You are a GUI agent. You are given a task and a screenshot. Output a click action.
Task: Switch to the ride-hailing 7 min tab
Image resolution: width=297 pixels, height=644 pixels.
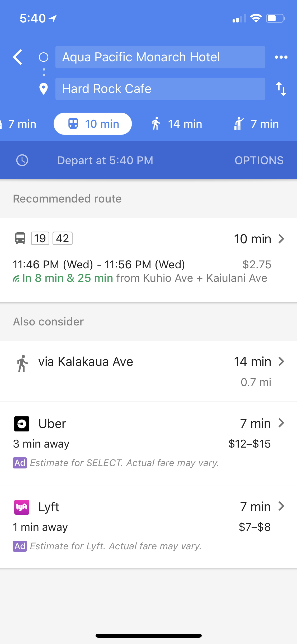(x=257, y=124)
